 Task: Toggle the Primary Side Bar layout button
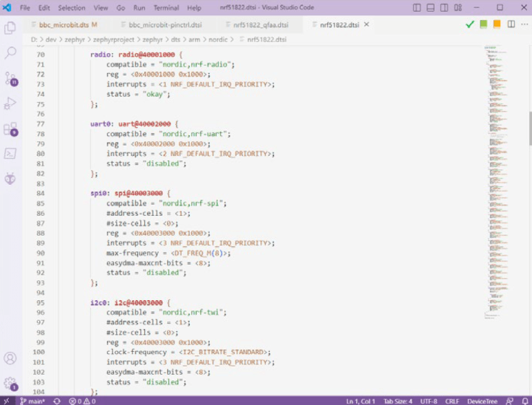417,7
